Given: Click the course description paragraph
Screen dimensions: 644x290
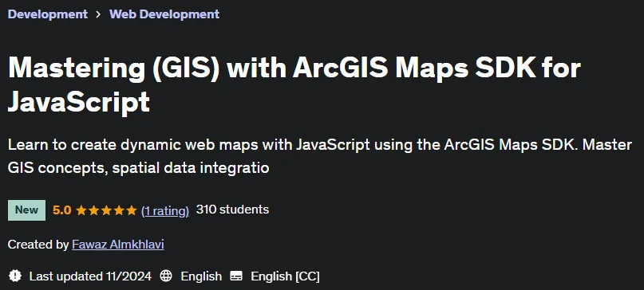Looking at the screenshot, I should click(319, 156).
